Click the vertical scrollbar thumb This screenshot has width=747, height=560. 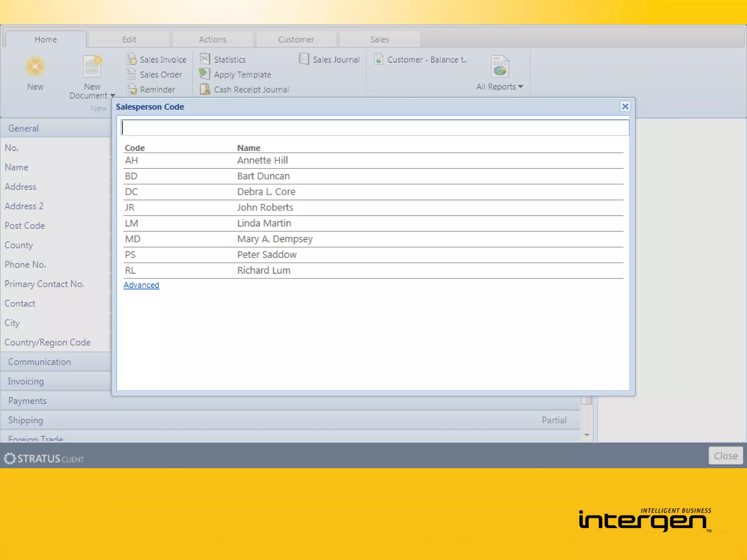pos(587,400)
